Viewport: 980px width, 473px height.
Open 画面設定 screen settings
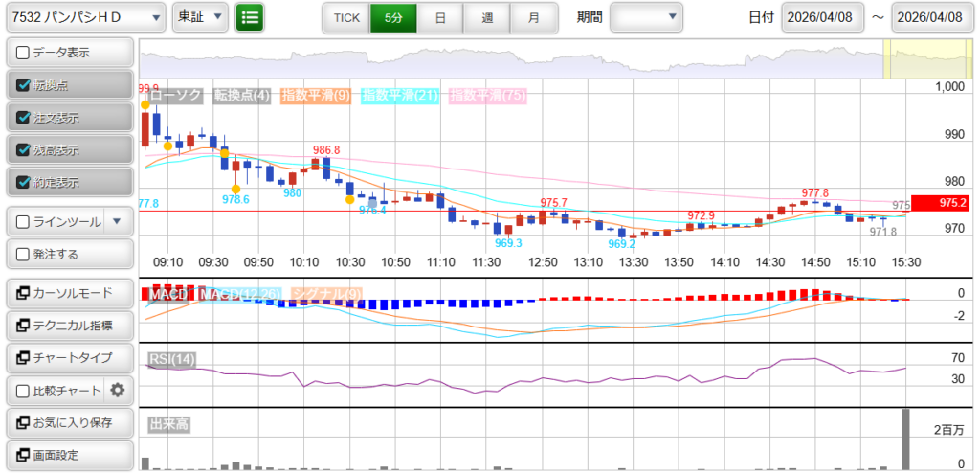pyautogui.click(x=69, y=455)
